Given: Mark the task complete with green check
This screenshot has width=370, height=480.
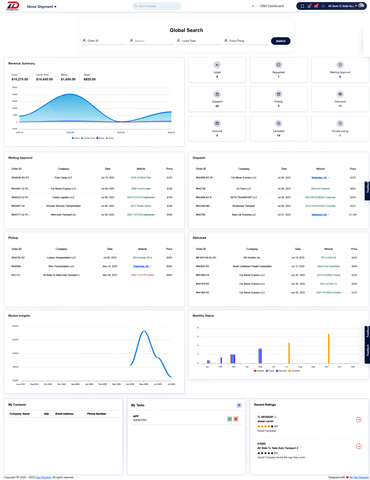Looking at the screenshot, I should [x=229, y=419].
